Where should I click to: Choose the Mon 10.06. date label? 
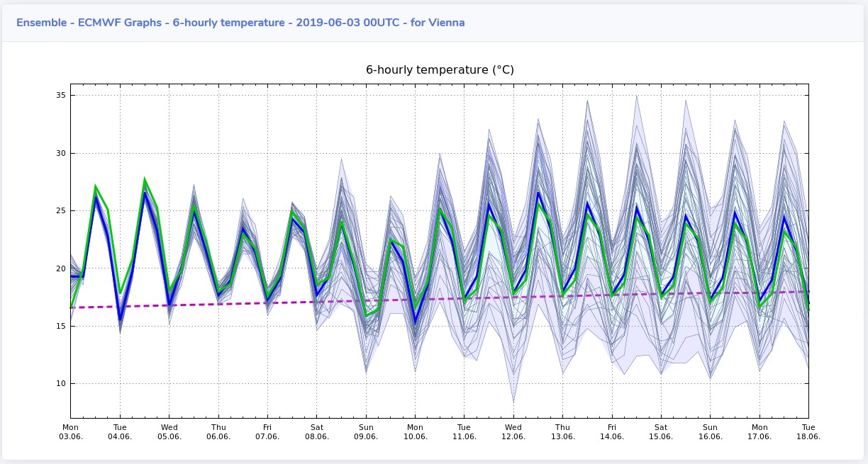coord(415,432)
